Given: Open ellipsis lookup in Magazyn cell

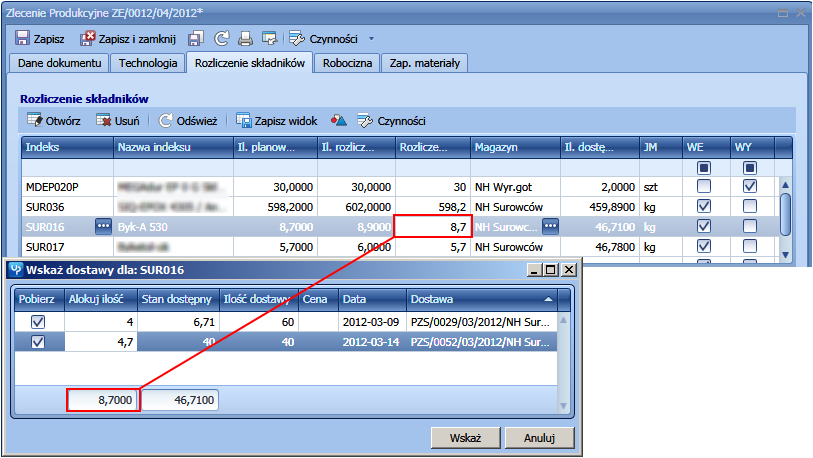Looking at the screenshot, I should [x=549, y=226].
